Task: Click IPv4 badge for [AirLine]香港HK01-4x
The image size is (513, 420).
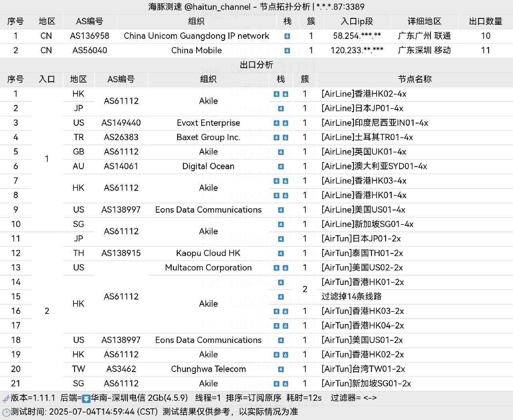Action: click(x=277, y=195)
